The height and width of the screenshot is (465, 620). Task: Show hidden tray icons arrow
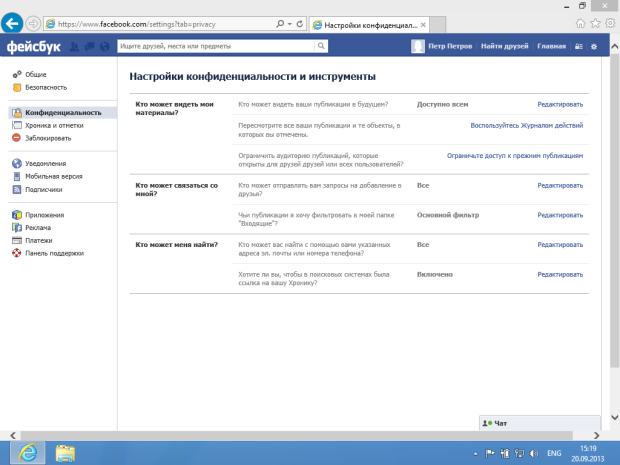476,454
